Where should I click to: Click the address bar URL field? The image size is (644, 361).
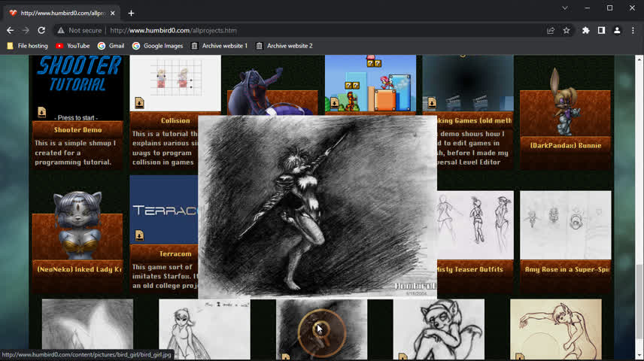(x=301, y=30)
